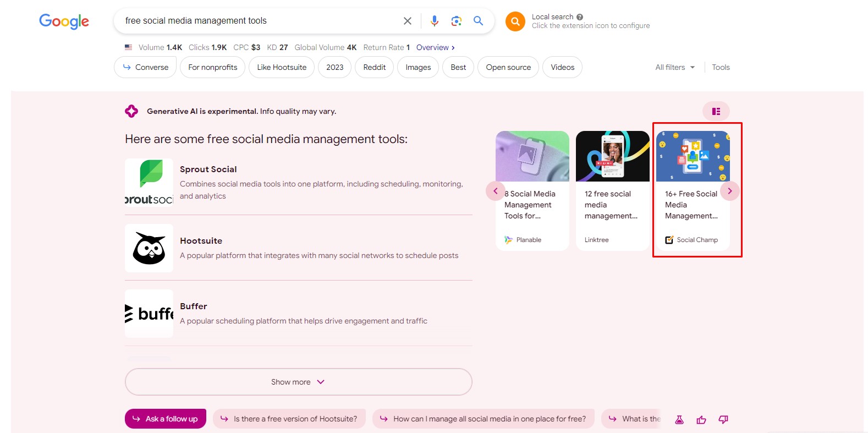Click 'Click the extension icon to configure' text
The height and width of the screenshot is (433, 868).
click(591, 26)
